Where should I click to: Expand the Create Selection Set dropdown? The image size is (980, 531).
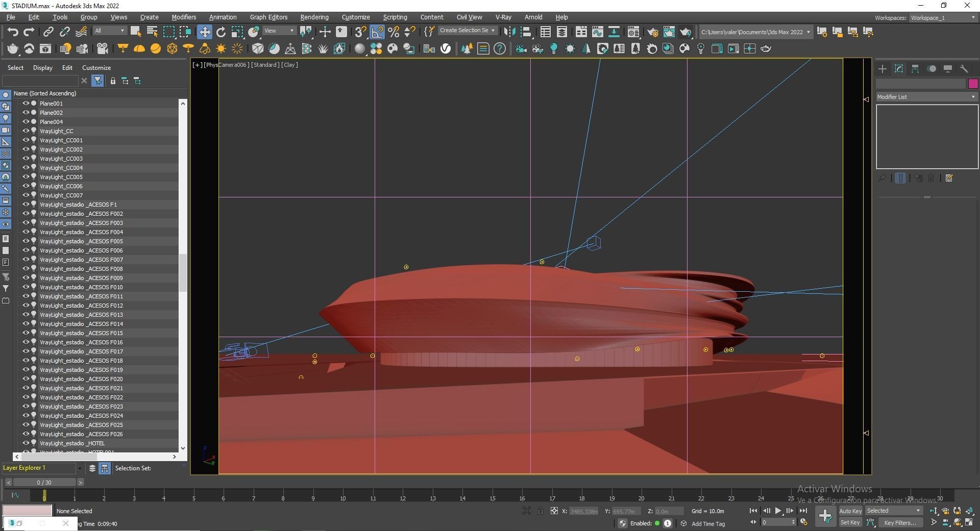tap(467, 31)
